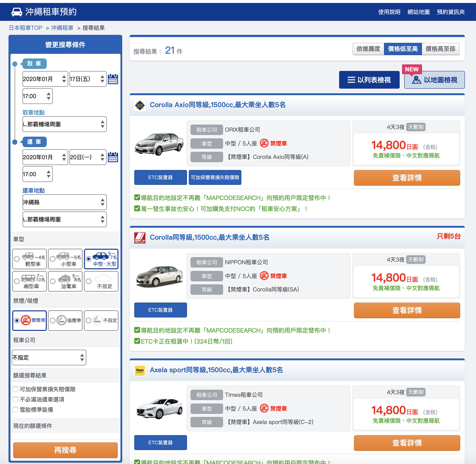
Task: Open 使用說明 in header
Action: (389, 12)
